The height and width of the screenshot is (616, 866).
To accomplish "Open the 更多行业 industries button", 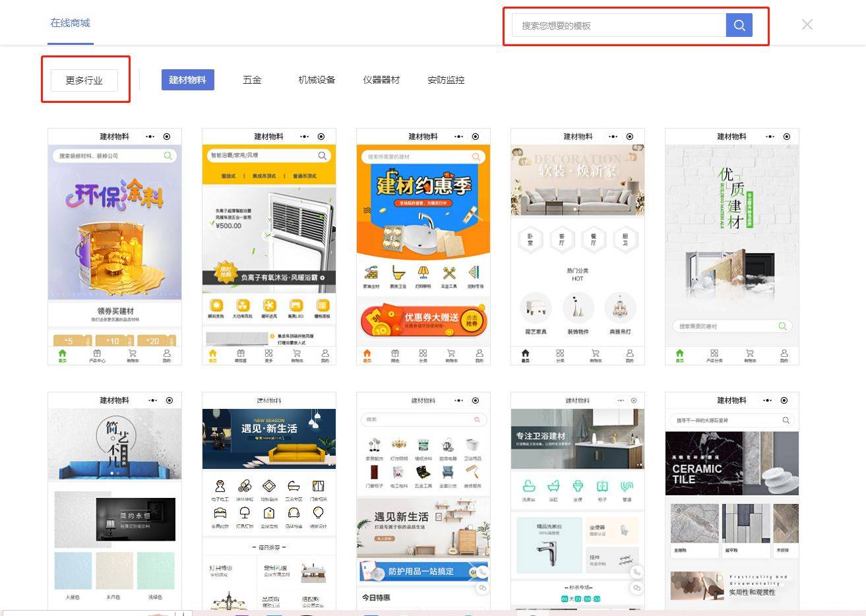I will click(x=84, y=80).
